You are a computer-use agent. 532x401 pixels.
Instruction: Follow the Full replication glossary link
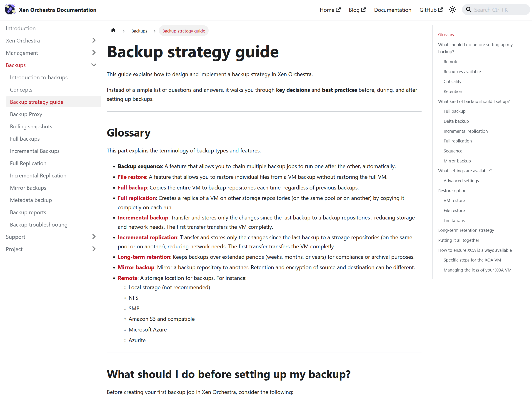pos(137,198)
